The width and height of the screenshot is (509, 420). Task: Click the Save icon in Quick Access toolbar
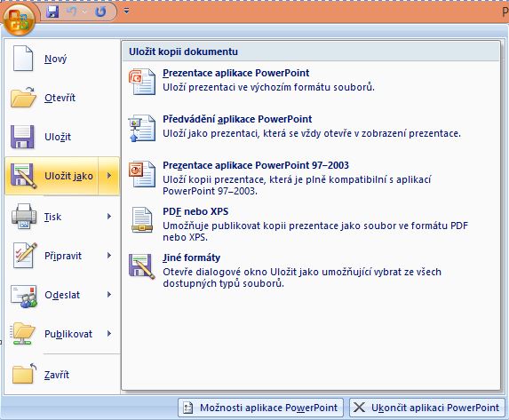[x=52, y=12]
